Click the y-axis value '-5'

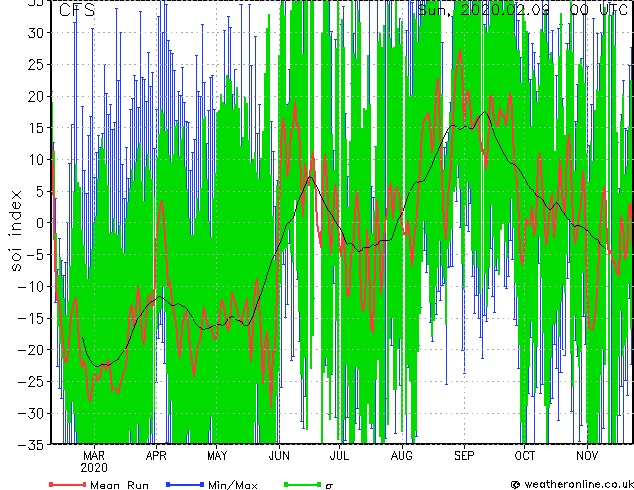36,255
